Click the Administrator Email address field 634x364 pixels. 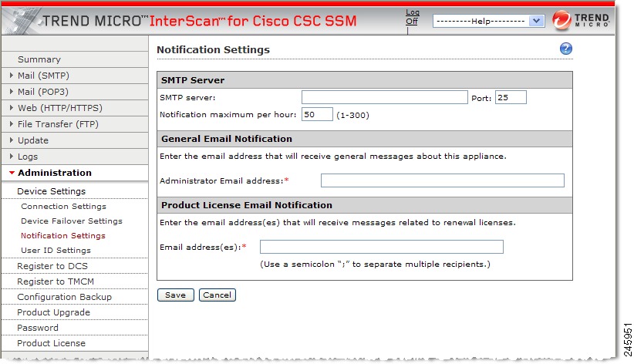tap(443, 180)
